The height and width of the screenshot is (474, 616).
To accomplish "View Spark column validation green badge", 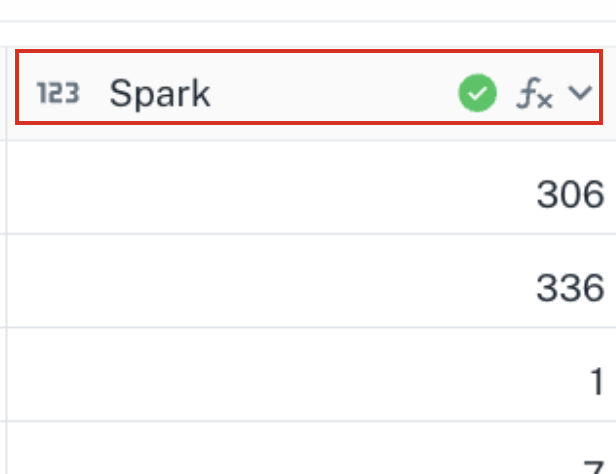I will pos(477,93).
